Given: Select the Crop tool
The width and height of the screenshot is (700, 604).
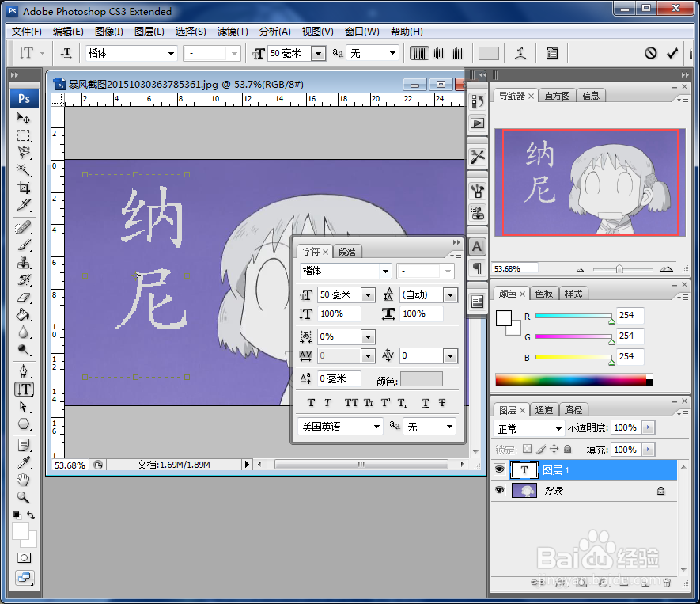Looking at the screenshot, I should pos(25,186).
